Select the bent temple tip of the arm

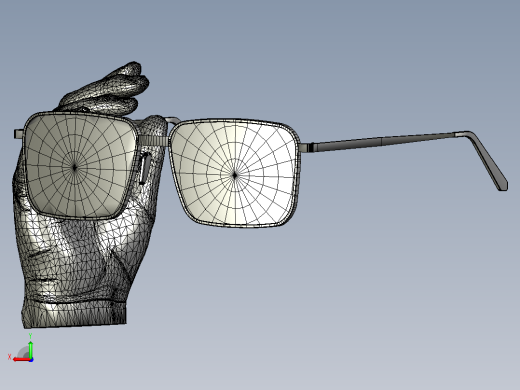tap(489, 161)
